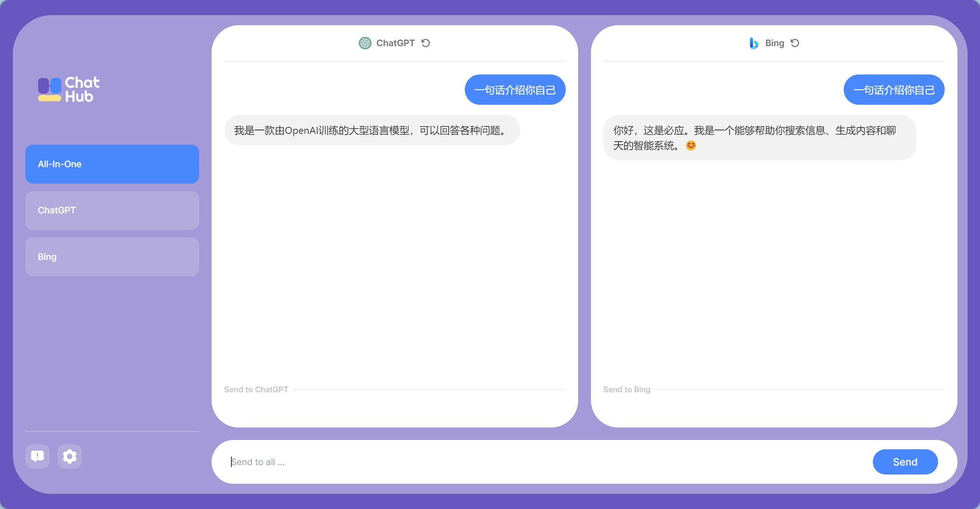Image resolution: width=980 pixels, height=509 pixels.
Task: Select the All-In-One sidebar tab
Action: coord(112,164)
